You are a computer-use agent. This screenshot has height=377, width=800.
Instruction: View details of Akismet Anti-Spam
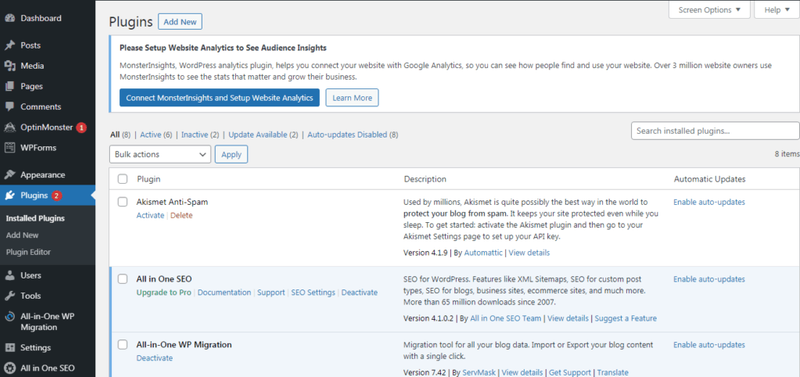tap(529, 253)
